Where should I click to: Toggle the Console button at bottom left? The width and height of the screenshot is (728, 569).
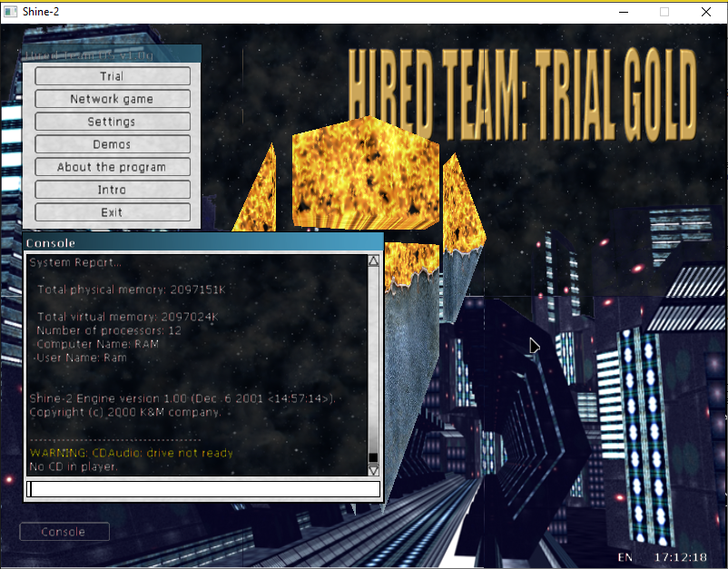click(64, 532)
